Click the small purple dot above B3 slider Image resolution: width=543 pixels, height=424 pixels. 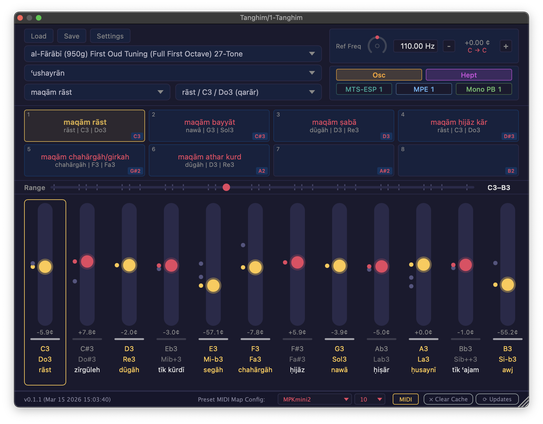[x=496, y=263]
